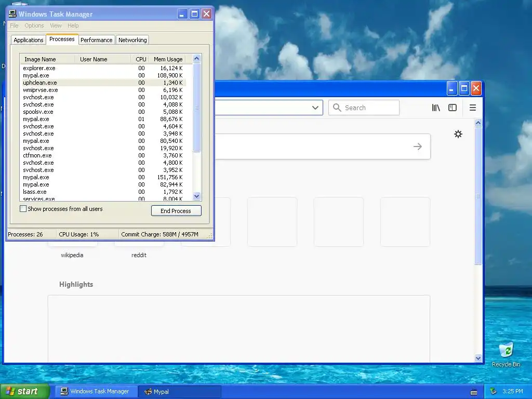Select the uphclean.exe process row

[x=103, y=83]
